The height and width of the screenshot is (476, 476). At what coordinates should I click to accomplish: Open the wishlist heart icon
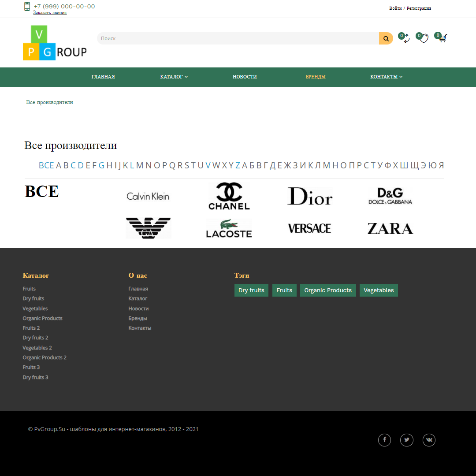point(424,39)
